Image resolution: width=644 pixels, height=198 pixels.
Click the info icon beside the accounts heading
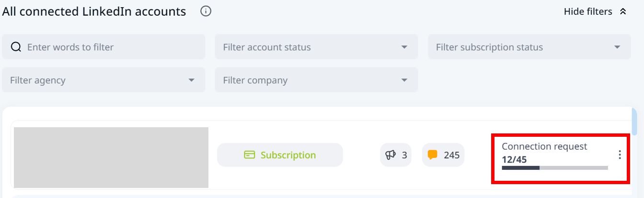[x=206, y=11]
